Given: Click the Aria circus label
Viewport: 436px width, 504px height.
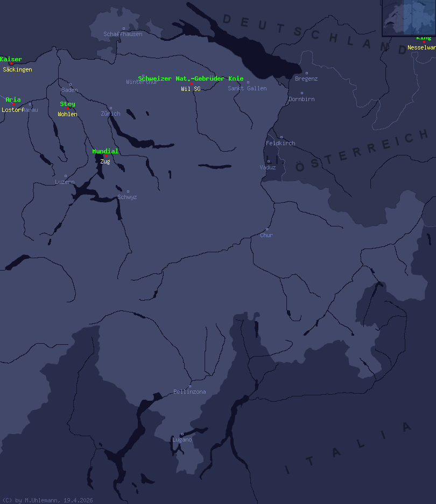Looking at the screenshot, I should coord(13,100).
